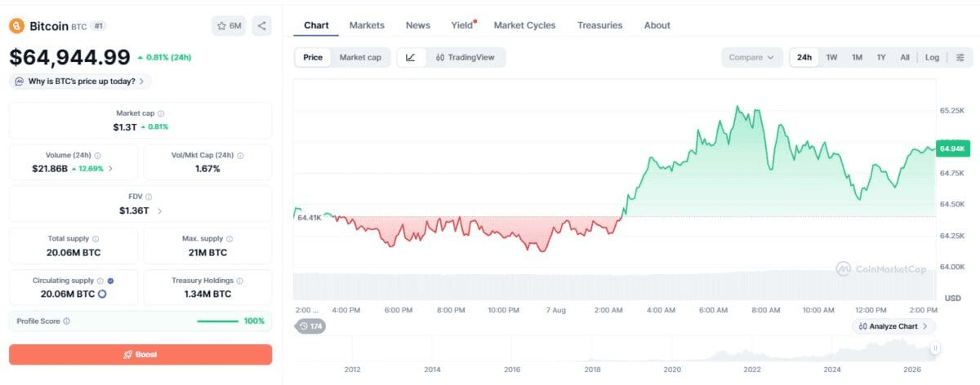This screenshot has height=385, width=980.
Task: Click the Circulating supply info icon
Action: [x=100, y=281]
